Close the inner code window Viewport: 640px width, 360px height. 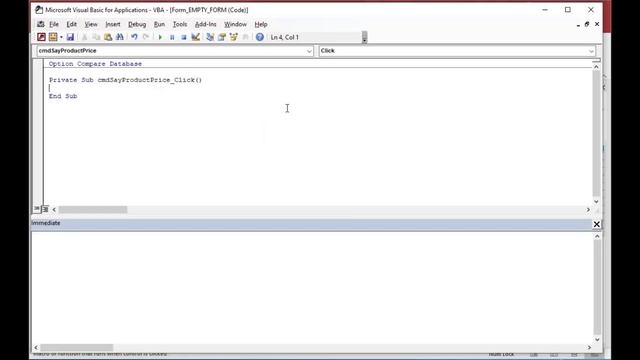coord(597,24)
